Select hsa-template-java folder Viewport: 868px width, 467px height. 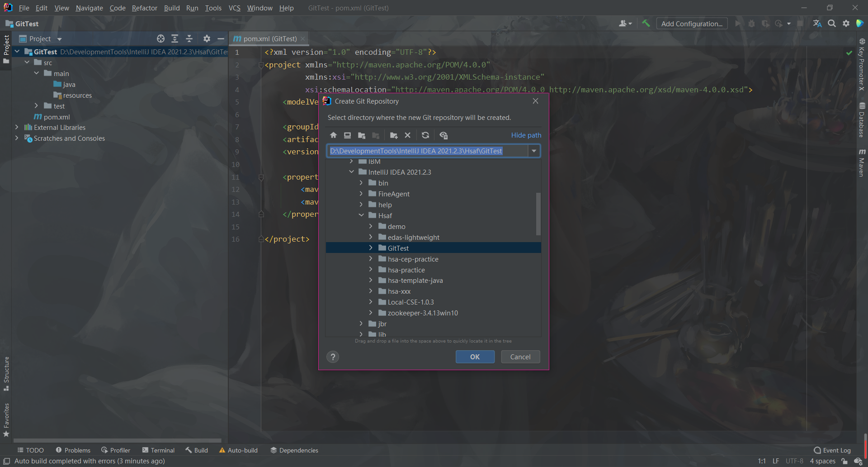pos(415,281)
